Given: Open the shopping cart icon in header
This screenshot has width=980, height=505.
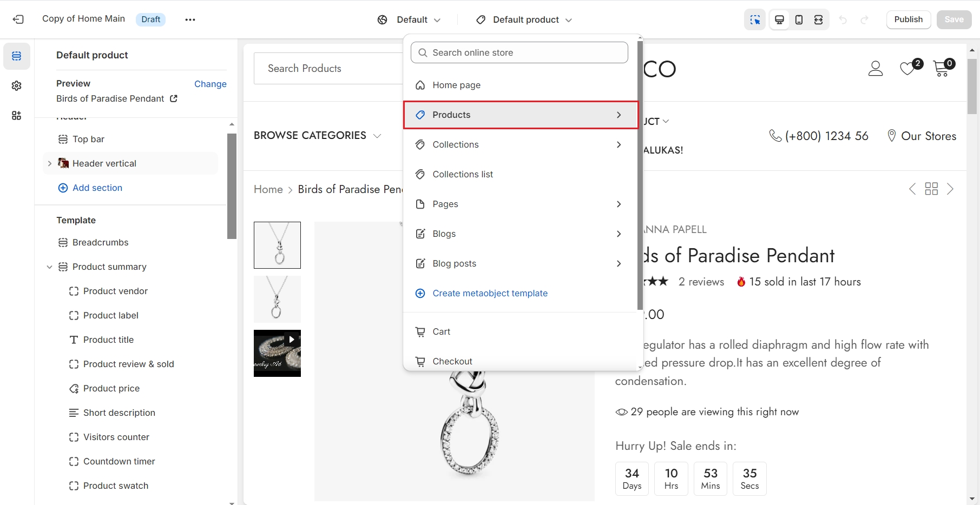Looking at the screenshot, I should click(x=942, y=69).
